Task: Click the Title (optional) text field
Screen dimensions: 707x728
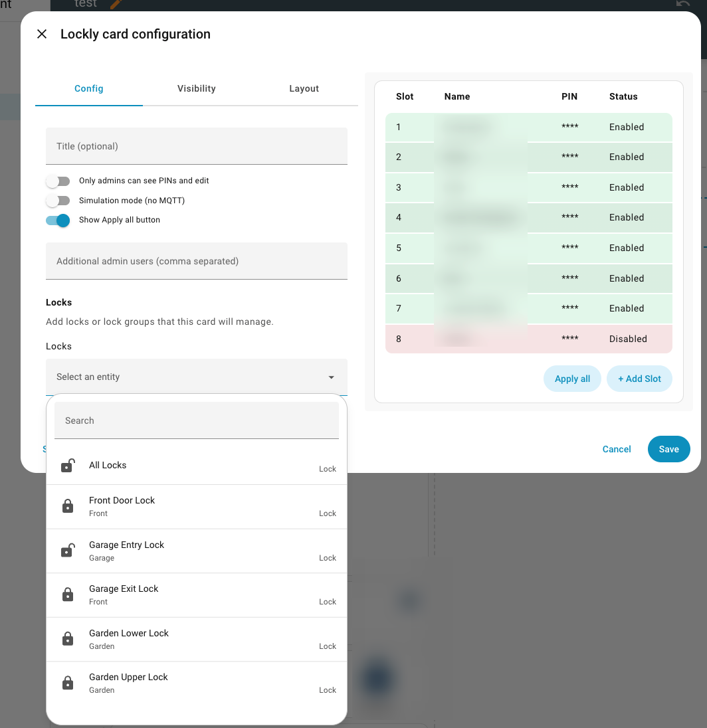Action: pyautogui.click(x=197, y=146)
